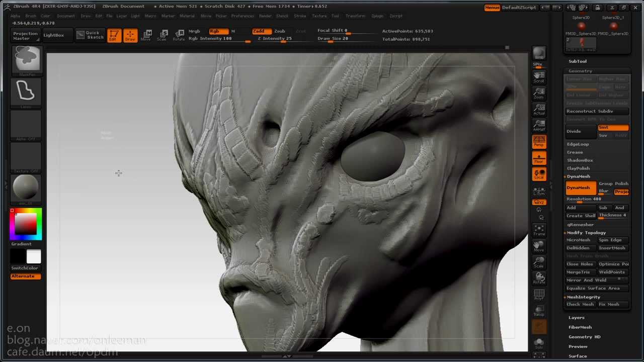Toggle Persp perspective view
The height and width of the screenshot is (362, 644).
point(538,141)
